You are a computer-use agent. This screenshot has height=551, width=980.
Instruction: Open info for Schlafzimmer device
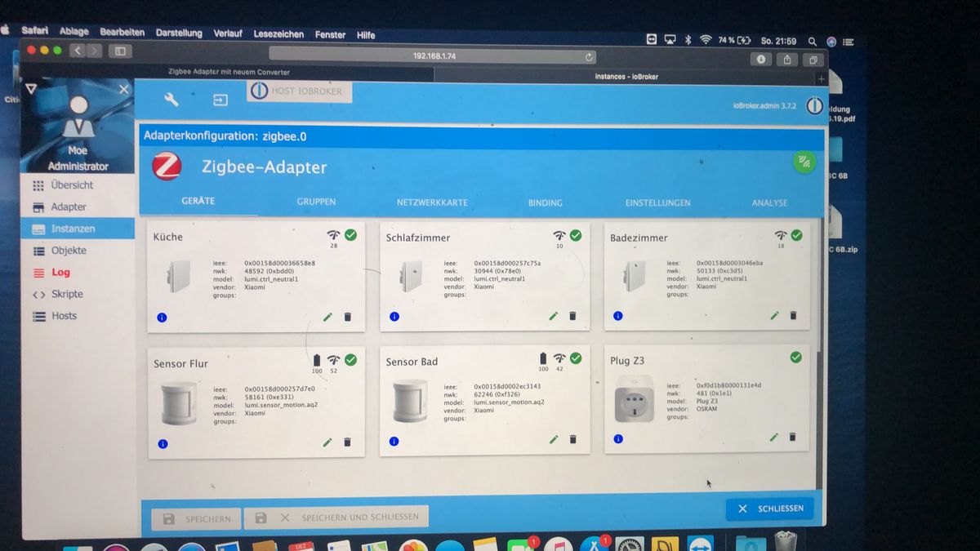point(394,316)
